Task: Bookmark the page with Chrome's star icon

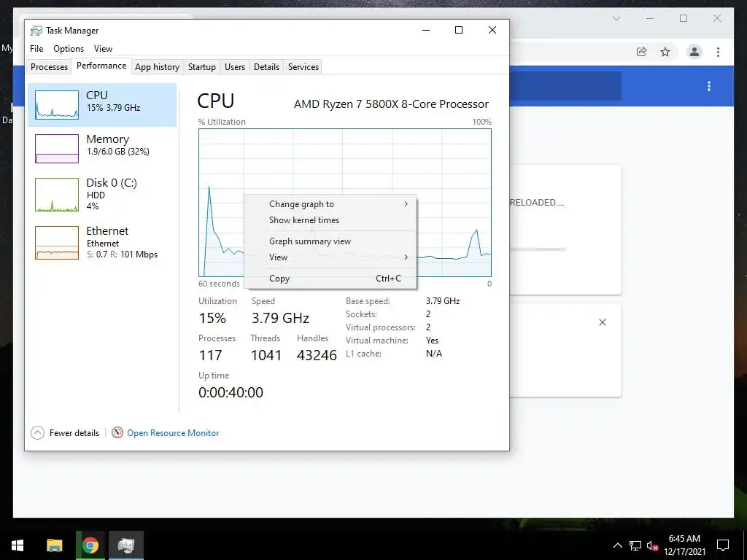Action: [x=665, y=52]
